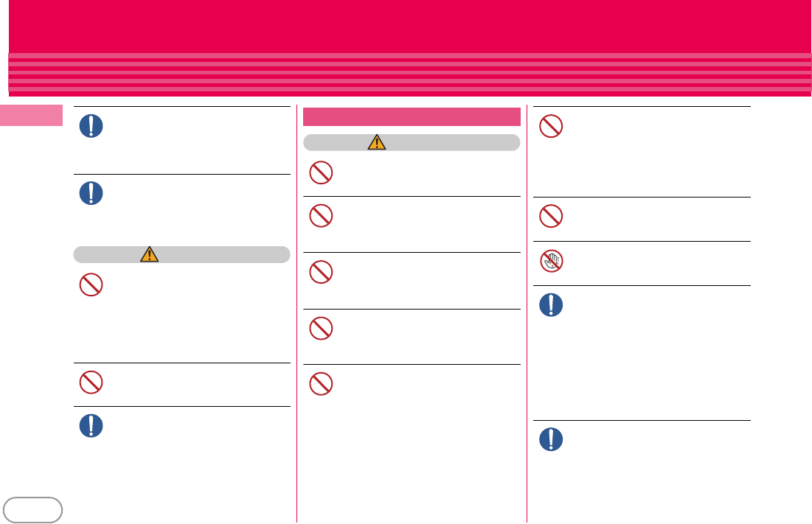Click the first prohibition icon in middle column
The width and height of the screenshot is (812, 524).
tap(321, 173)
